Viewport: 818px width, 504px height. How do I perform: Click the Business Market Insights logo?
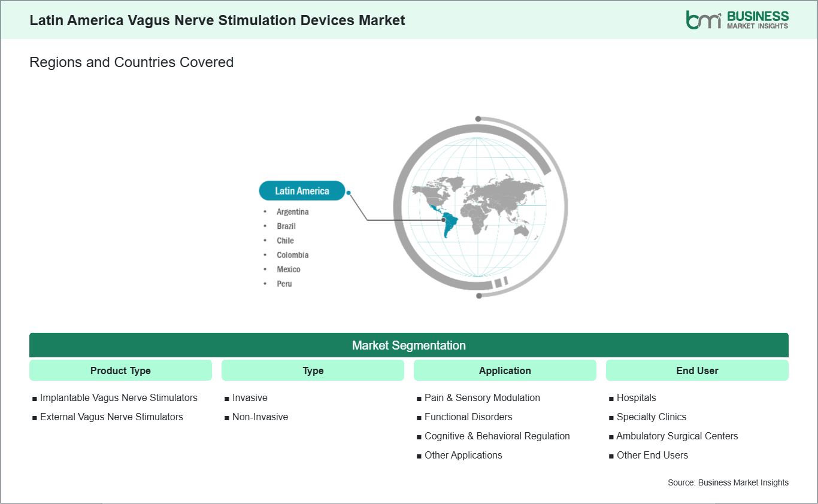pyautogui.click(x=737, y=20)
